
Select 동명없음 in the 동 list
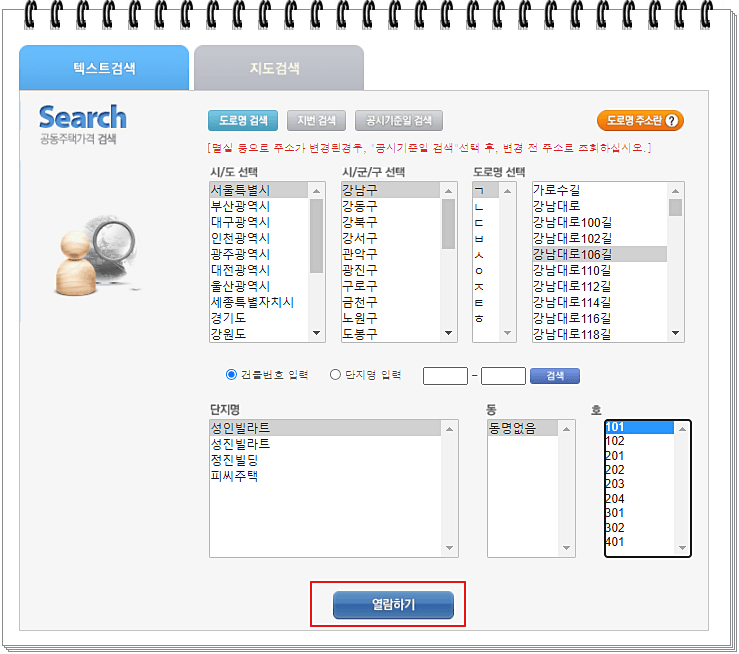click(x=523, y=428)
